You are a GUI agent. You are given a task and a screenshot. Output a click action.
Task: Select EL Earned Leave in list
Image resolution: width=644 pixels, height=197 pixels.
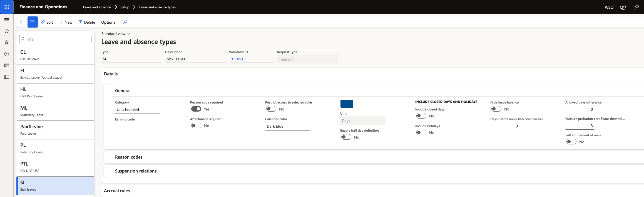point(55,74)
